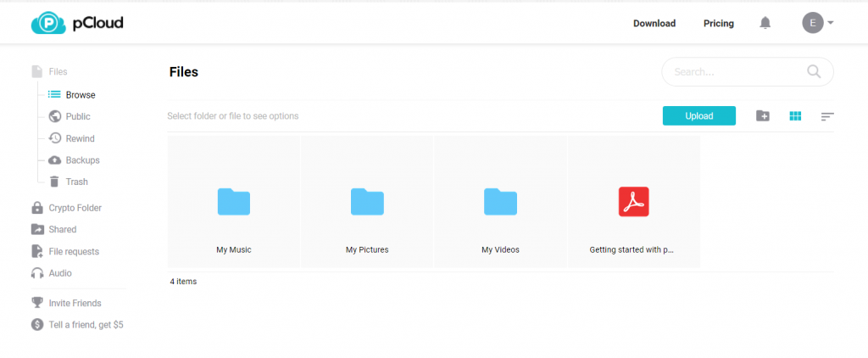The width and height of the screenshot is (868, 358).
Task: Click the Browse list icon
Action: tap(54, 94)
